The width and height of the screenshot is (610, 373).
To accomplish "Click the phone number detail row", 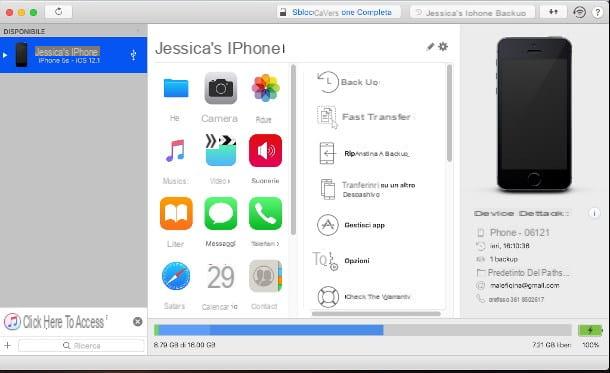I will pos(510,299).
